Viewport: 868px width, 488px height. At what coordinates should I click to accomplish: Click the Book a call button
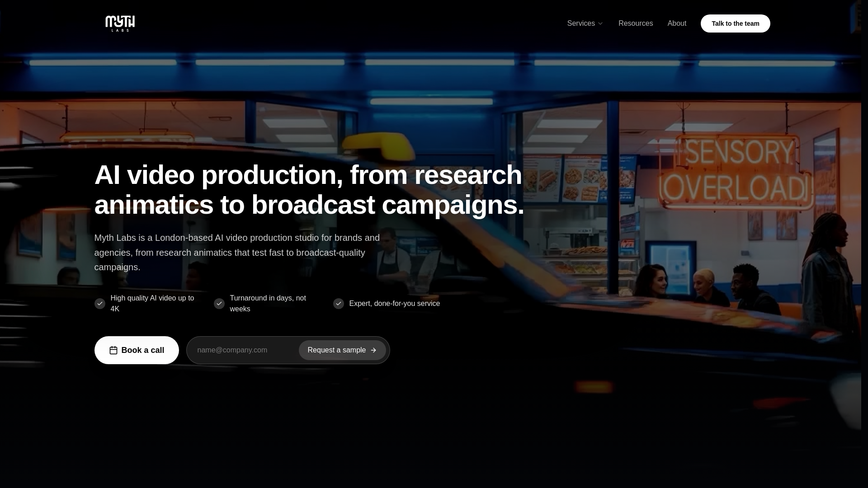point(137,350)
